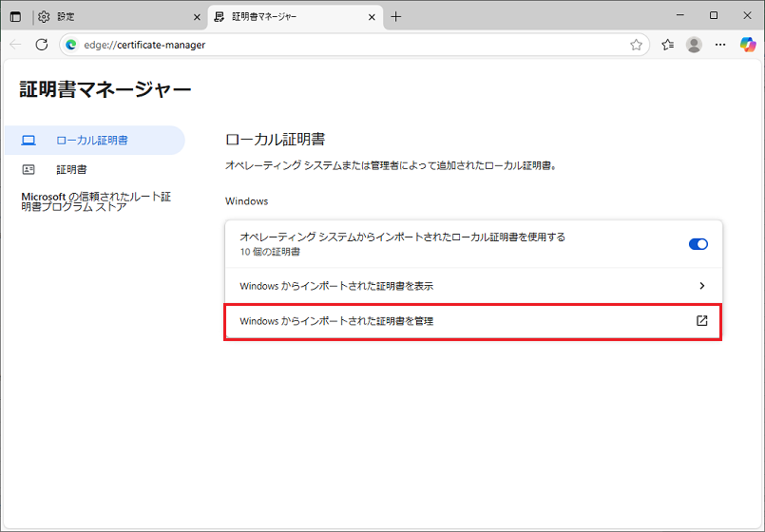Image resolution: width=765 pixels, height=532 pixels.
Task: Expand Windows からインポートされた証明書を表示 chevron
Action: (702, 286)
